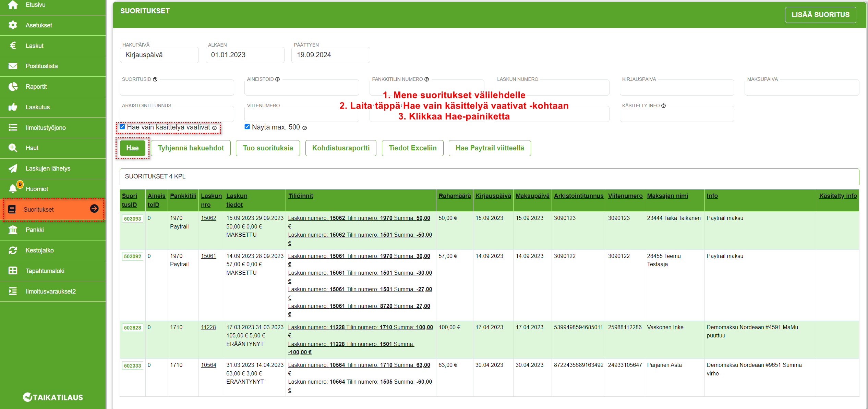Click the Laskujen lähetys paper plane icon
This screenshot has height=409, width=868.
[x=13, y=168]
